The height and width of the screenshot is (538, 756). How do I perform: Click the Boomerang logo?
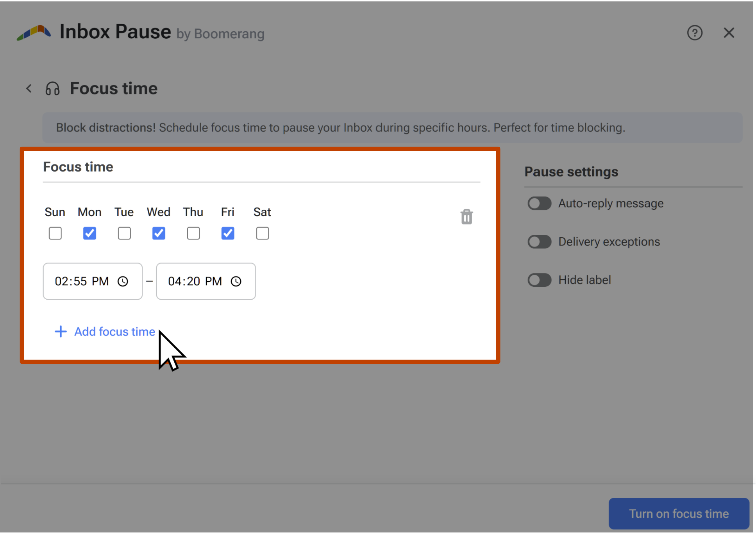click(x=34, y=33)
